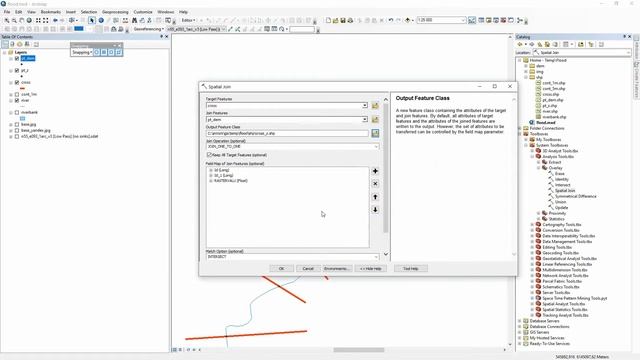Move field down arrow in Field Map
The height and width of the screenshot is (360, 640).
(375, 209)
